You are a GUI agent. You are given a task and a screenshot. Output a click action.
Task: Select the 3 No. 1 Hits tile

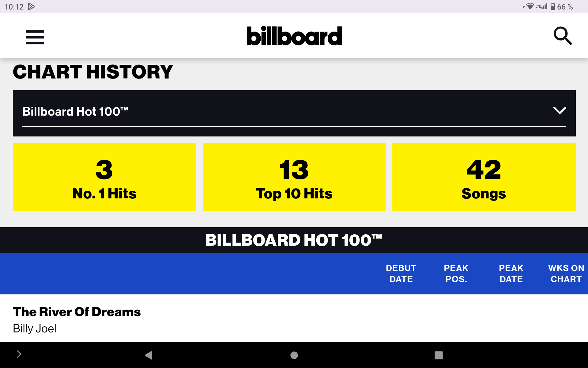click(x=104, y=177)
